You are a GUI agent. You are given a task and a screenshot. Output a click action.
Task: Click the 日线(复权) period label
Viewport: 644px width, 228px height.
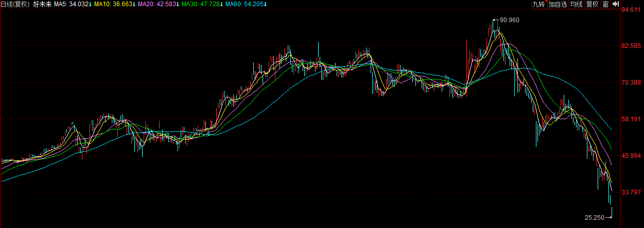15,4
